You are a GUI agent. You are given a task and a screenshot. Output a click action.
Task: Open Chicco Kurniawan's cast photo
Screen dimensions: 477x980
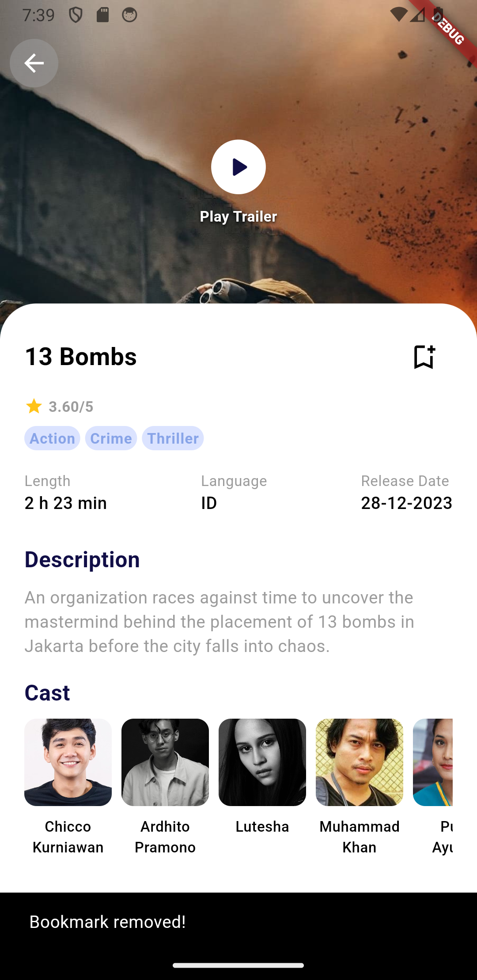tap(68, 762)
